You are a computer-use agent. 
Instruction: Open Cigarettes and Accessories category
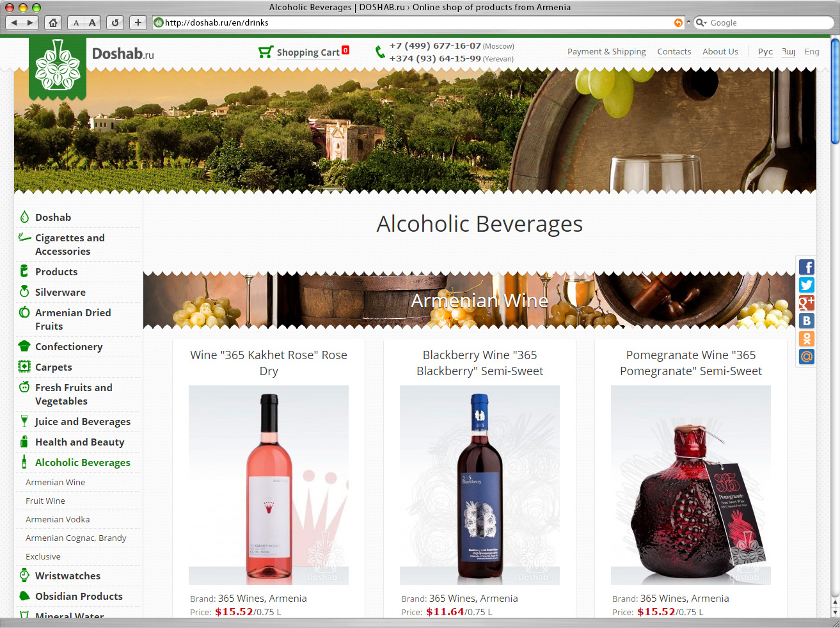pyautogui.click(x=70, y=245)
